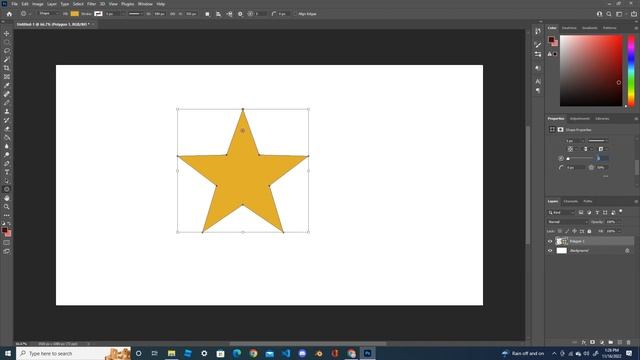640x360 pixels.
Task: Select the Pen tool
Action: point(7,163)
